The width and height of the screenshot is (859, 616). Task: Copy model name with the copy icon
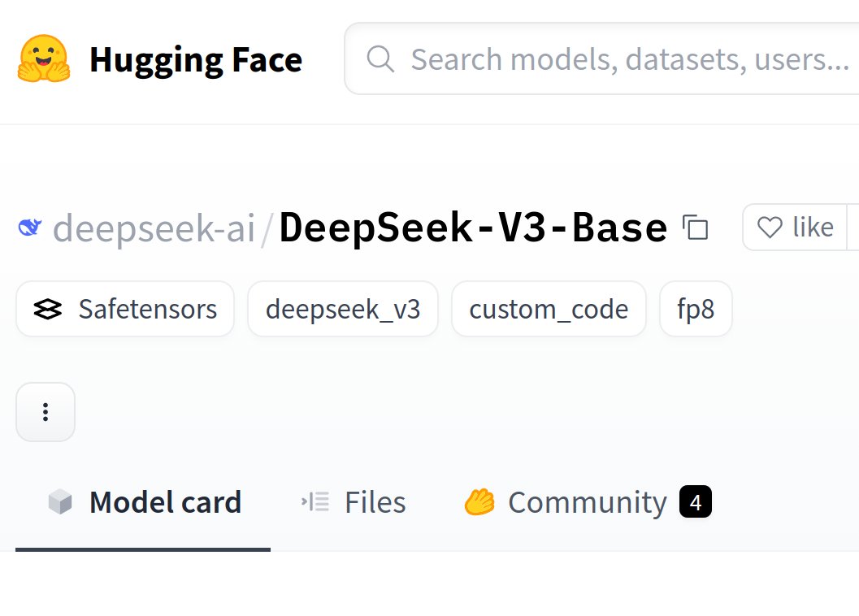click(695, 228)
